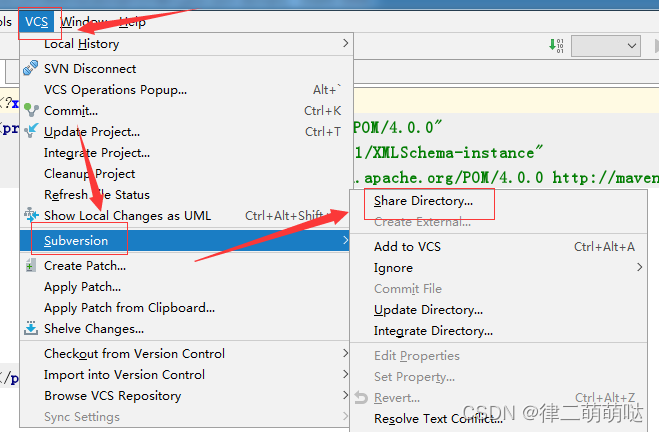Click the Commit branch icon
The height and width of the screenshot is (432, 659).
pyautogui.click(x=31, y=110)
